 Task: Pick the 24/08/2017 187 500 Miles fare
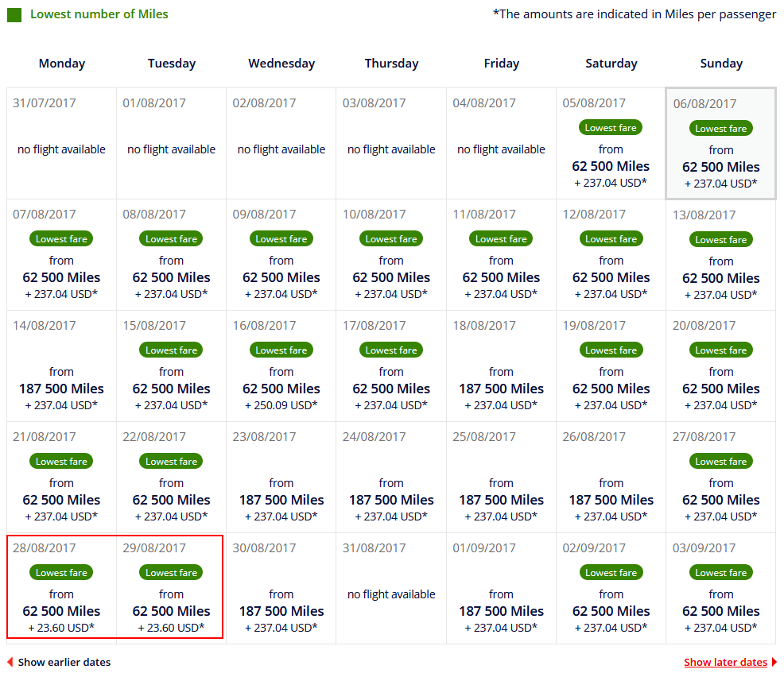point(391,477)
